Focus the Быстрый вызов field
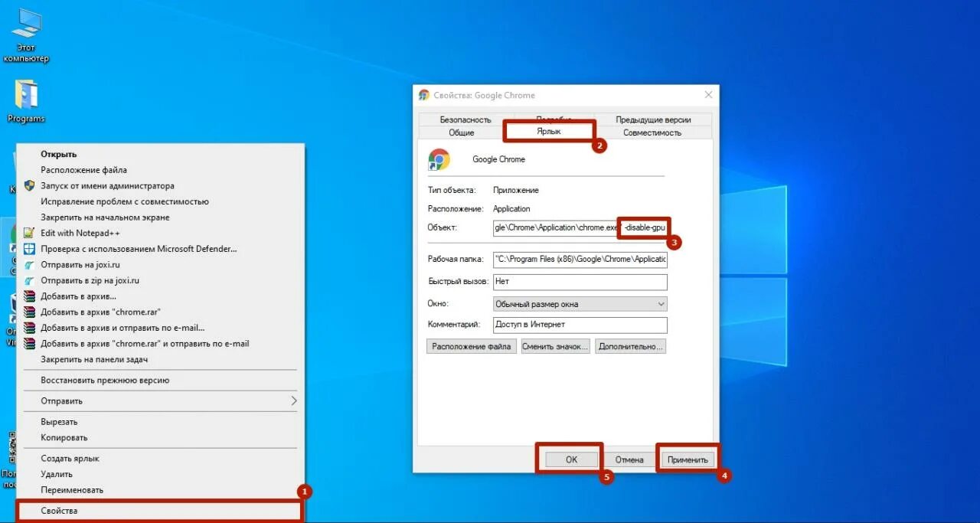Image resolution: width=980 pixels, height=523 pixels. pyautogui.click(x=580, y=281)
